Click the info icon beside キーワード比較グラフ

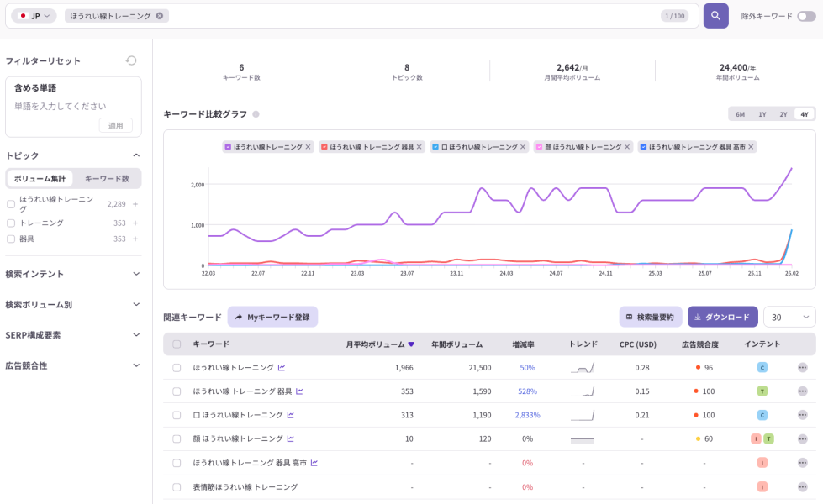(256, 114)
